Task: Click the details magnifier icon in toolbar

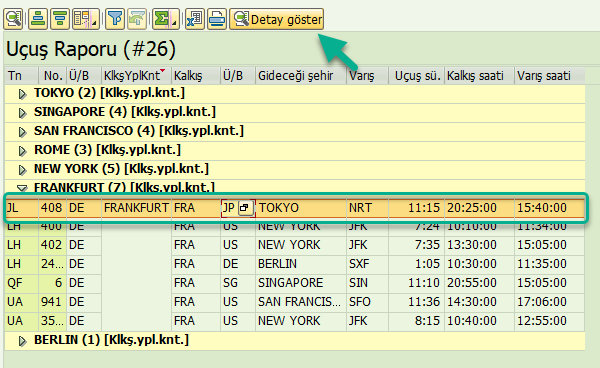Action: coord(13,19)
